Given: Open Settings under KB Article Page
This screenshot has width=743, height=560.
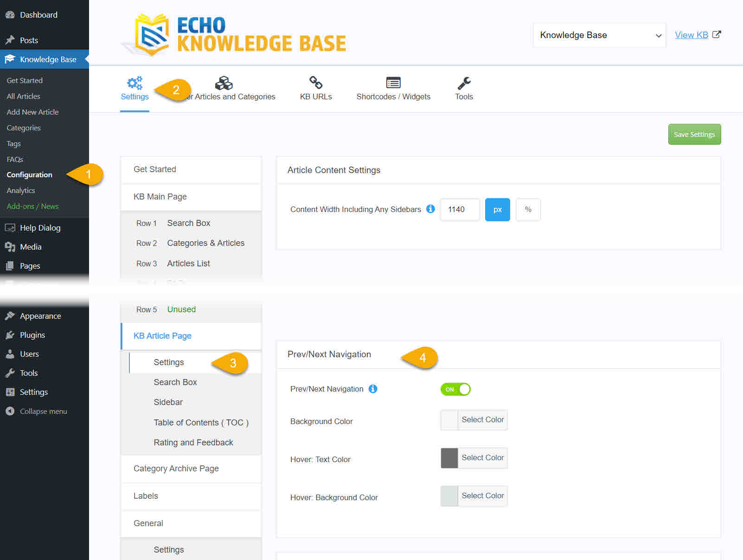Looking at the screenshot, I should [195, 362].
